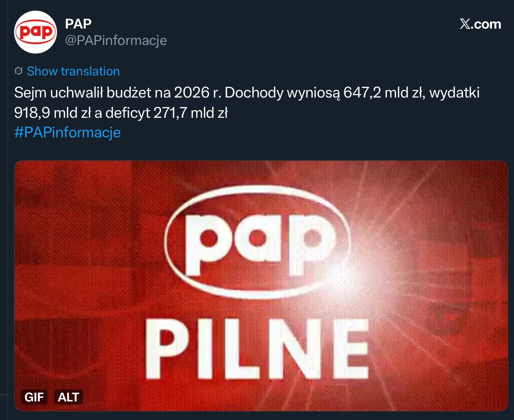
Task: Click the Show translation link
Action: pos(73,71)
